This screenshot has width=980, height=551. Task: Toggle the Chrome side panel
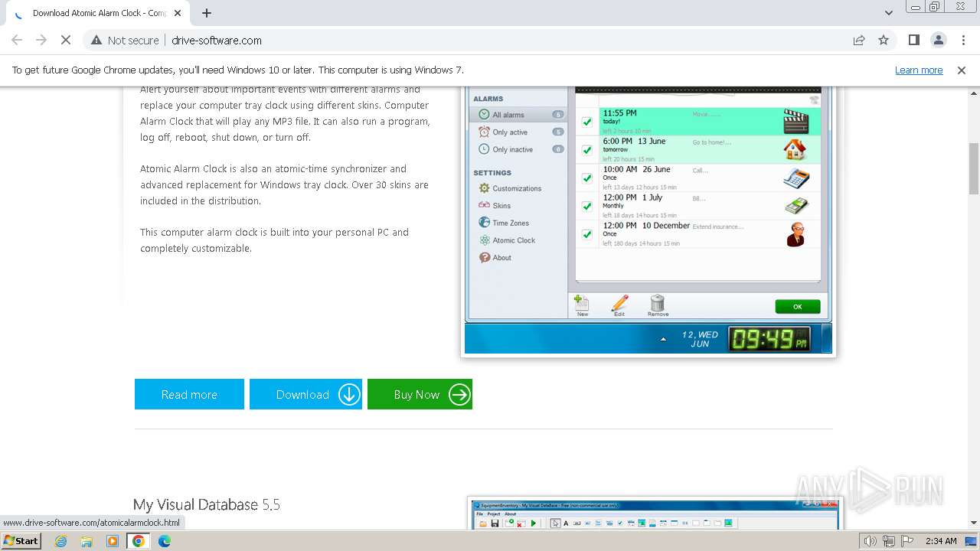pos(914,40)
